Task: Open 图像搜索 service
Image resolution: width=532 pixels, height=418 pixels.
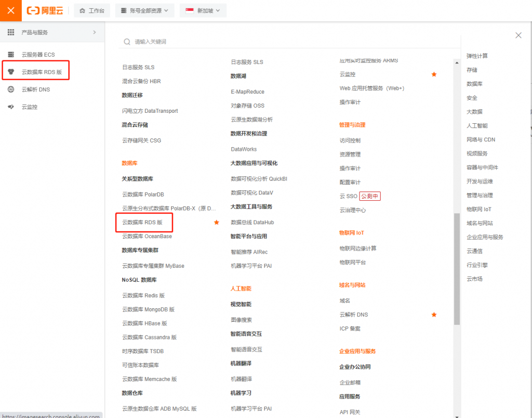Action: coord(241,320)
